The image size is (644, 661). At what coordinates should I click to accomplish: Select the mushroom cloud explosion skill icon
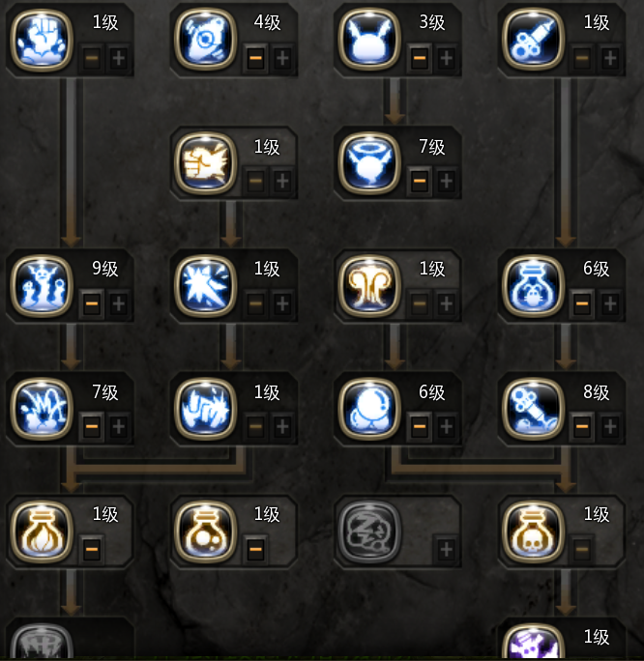tap(369, 286)
